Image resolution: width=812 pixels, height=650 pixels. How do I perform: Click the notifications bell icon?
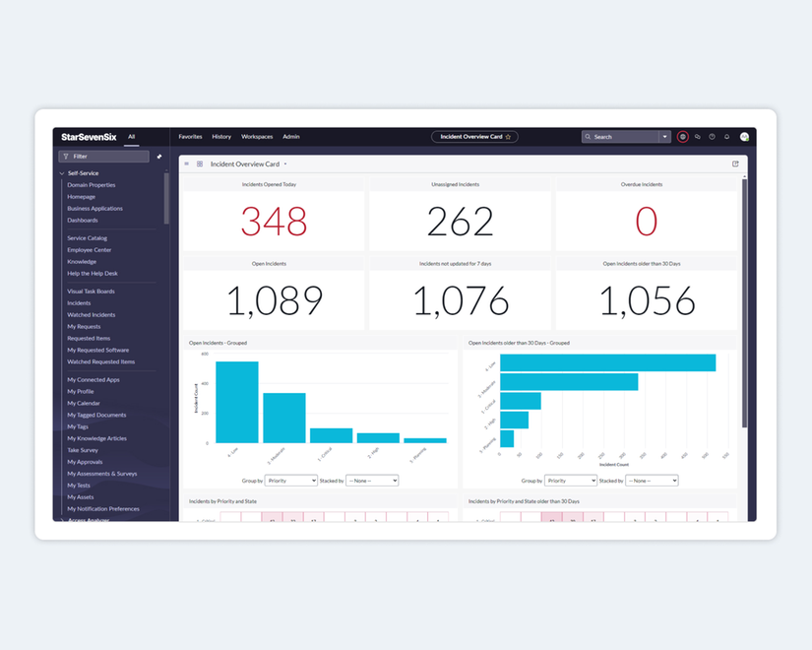pyautogui.click(x=727, y=137)
